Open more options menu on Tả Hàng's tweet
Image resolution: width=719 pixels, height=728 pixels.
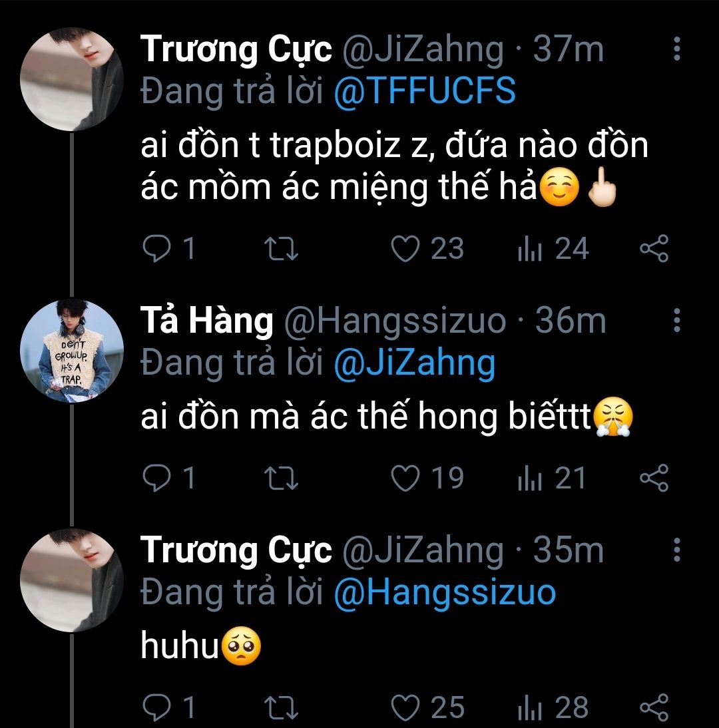click(676, 321)
